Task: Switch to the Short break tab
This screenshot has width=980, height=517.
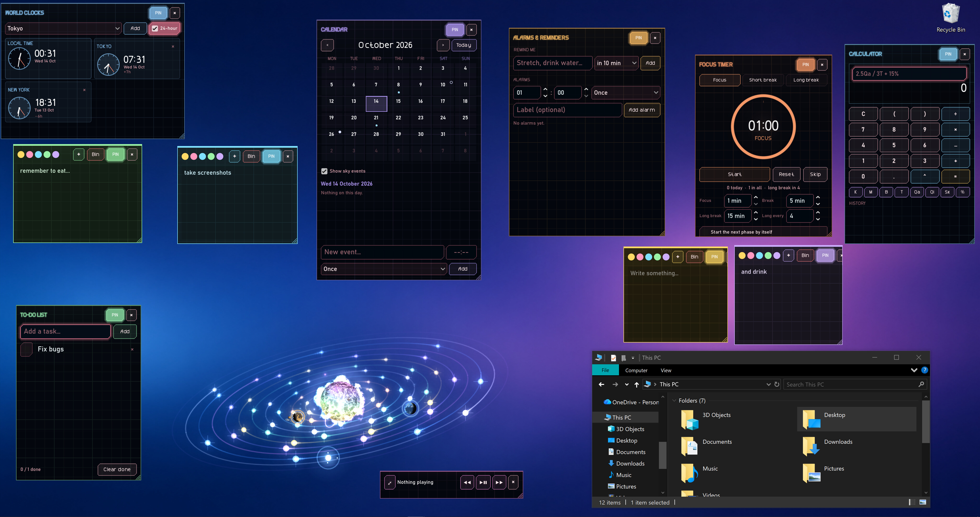Action: click(763, 80)
